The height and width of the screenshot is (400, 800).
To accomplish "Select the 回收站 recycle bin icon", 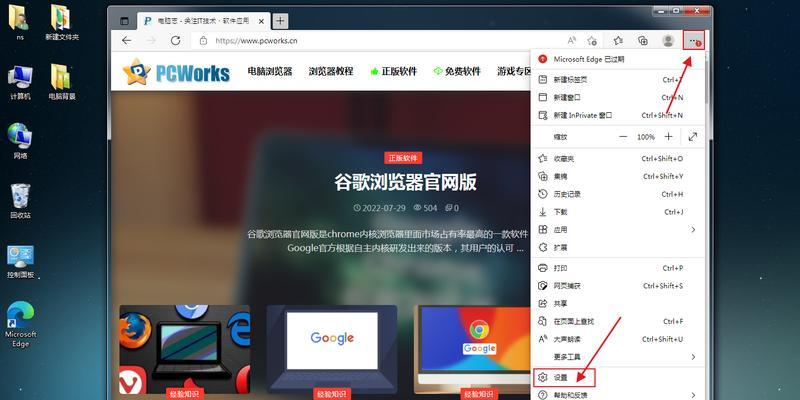I will point(20,201).
